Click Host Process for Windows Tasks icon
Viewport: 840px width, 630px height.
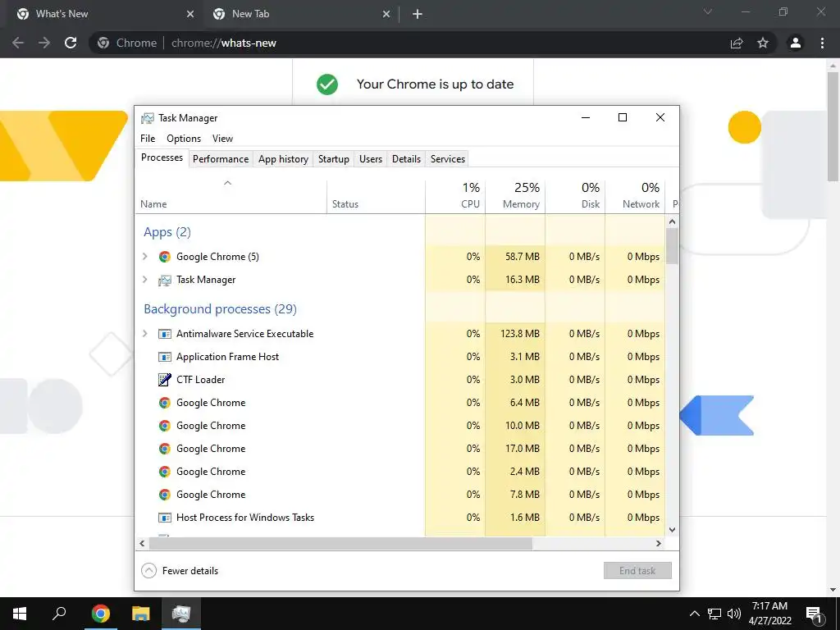coord(164,518)
